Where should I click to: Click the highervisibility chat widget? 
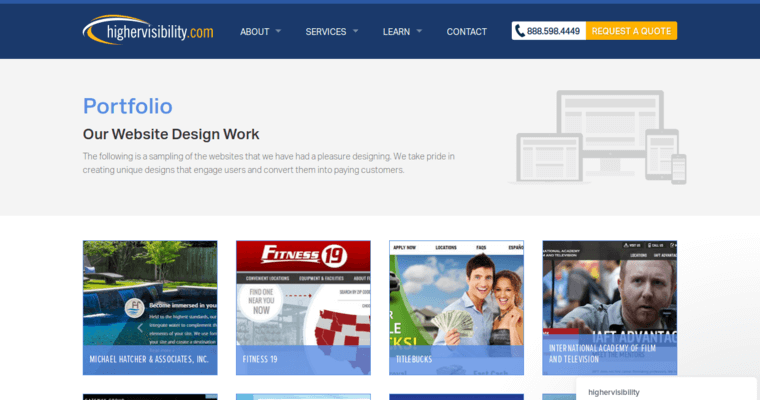pyautogui.click(x=666, y=389)
